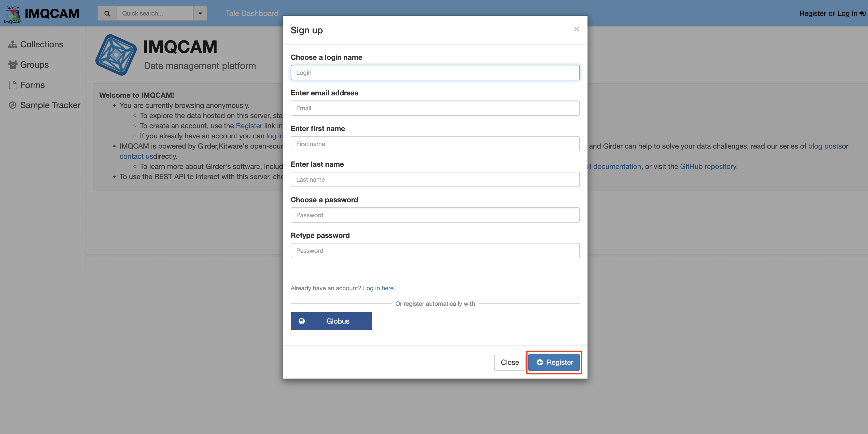This screenshot has height=434, width=868.
Task: Open the 'contact us' link
Action: tap(136, 156)
